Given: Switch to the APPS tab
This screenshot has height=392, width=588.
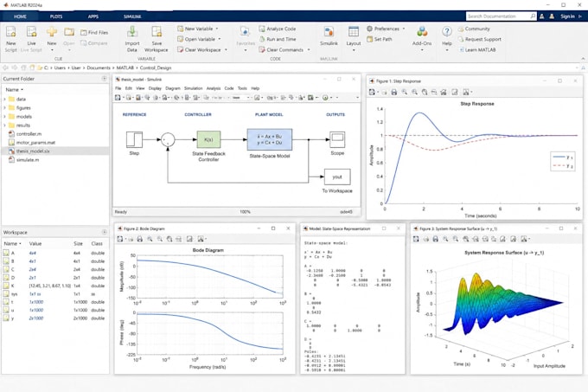Looking at the screenshot, I should pos(93,16).
